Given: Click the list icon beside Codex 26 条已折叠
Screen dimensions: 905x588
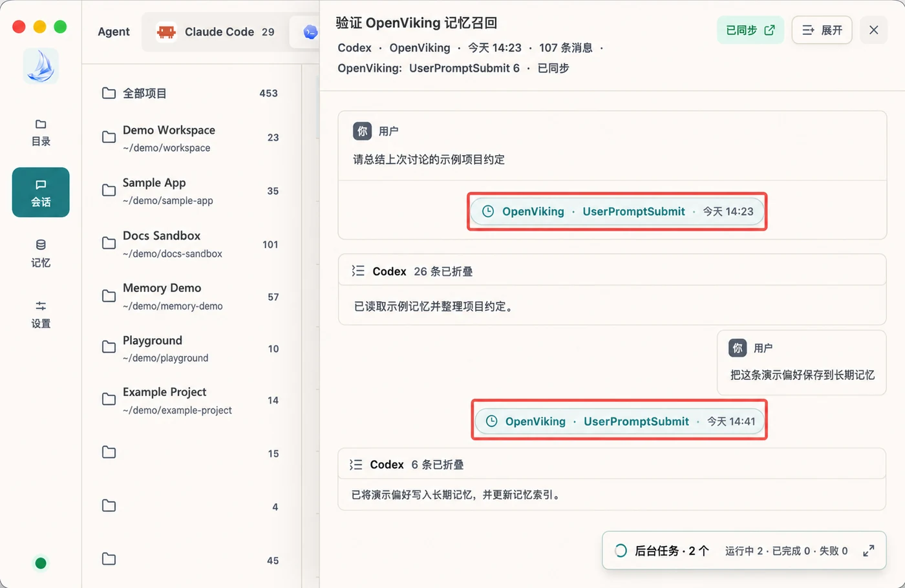Looking at the screenshot, I should pos(358,271).
